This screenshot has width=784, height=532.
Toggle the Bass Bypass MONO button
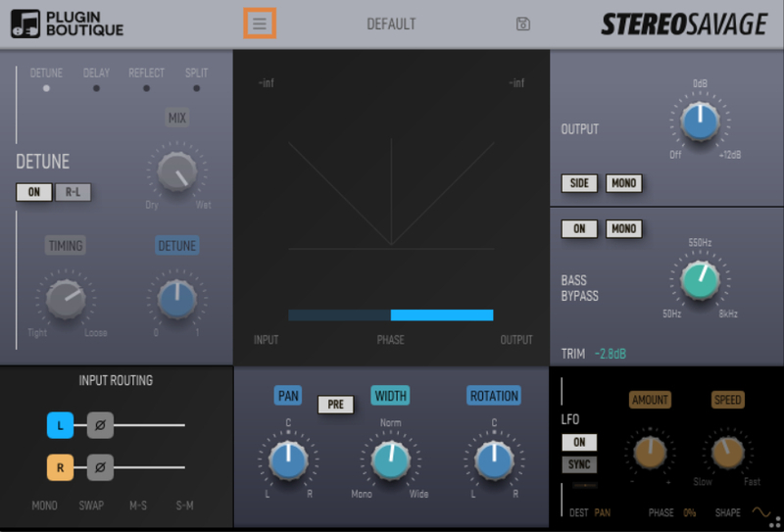pyautogui.click(x=624, y=228)
